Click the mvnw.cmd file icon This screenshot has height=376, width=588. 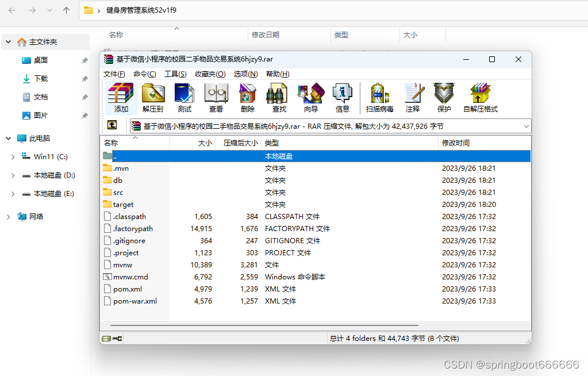coord(107,277)
